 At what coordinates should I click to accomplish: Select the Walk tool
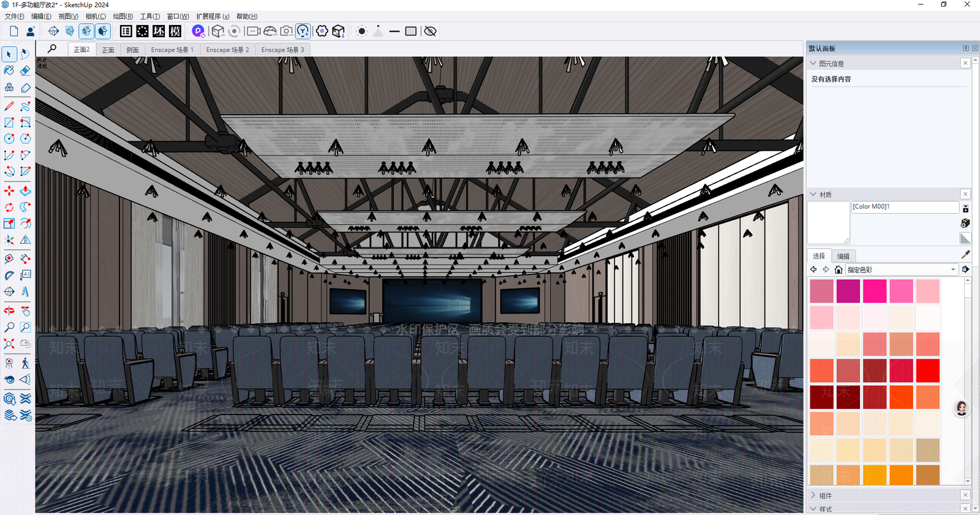(x=25, y=363)
